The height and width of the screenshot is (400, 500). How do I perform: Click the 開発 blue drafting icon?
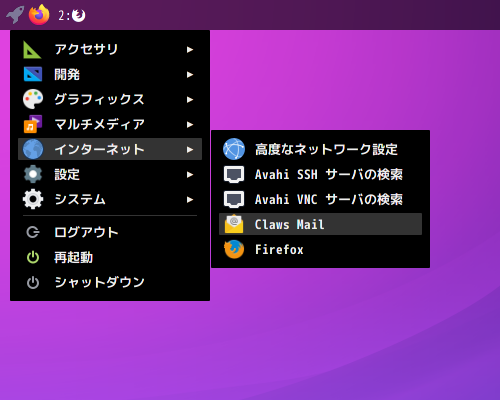point(33,74)
